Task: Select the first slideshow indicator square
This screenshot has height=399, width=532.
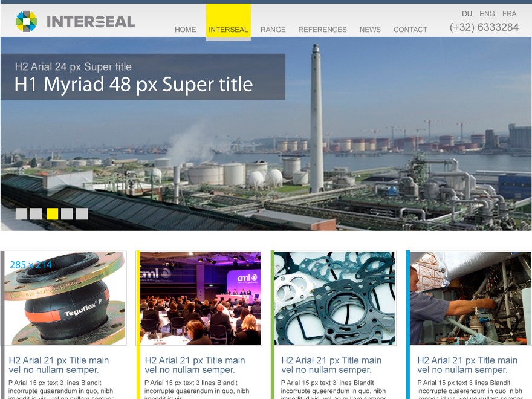Action: pyautogui.click(x=21, y=214)
